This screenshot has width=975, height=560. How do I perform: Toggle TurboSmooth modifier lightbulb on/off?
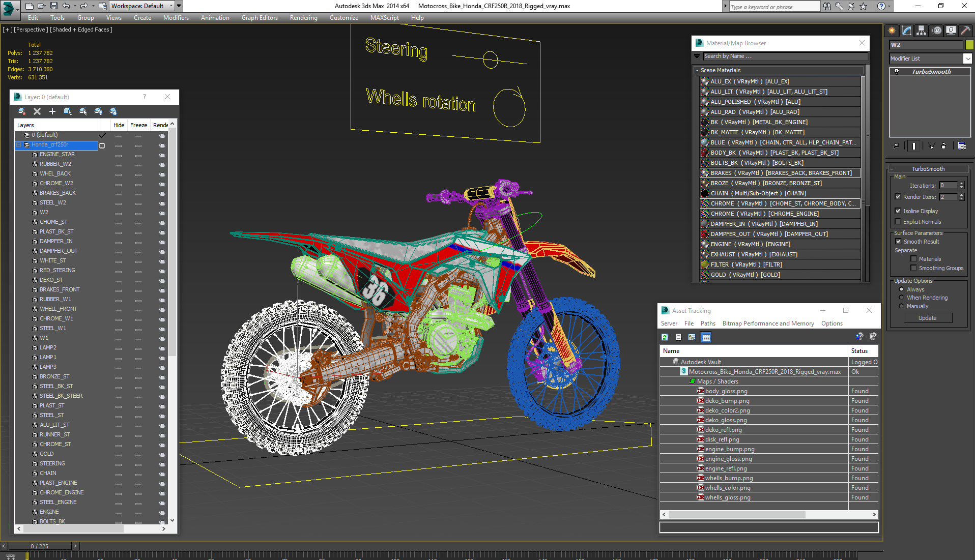pyautogui.click(x=897, y=72)
